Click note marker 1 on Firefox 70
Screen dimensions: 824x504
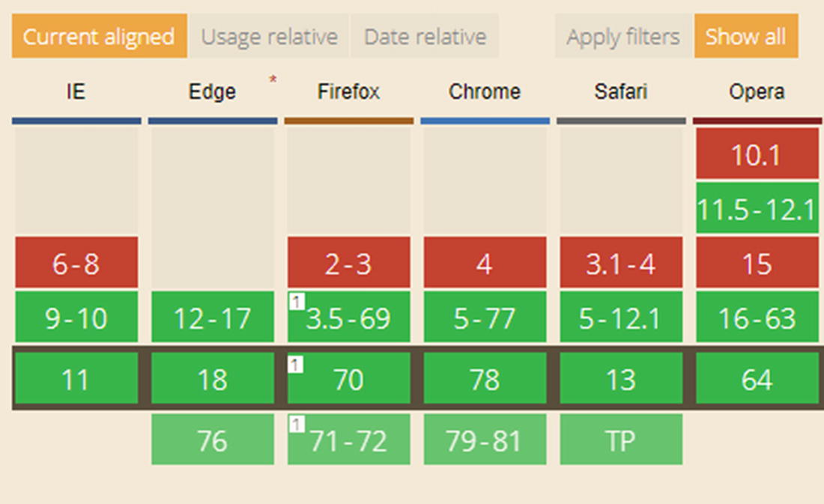click(297, 364)
